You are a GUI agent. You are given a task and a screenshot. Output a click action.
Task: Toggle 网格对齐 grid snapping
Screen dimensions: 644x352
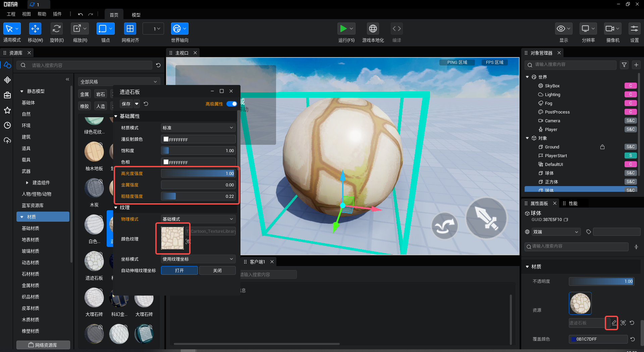pyautogui.click(x=130, y=29)
